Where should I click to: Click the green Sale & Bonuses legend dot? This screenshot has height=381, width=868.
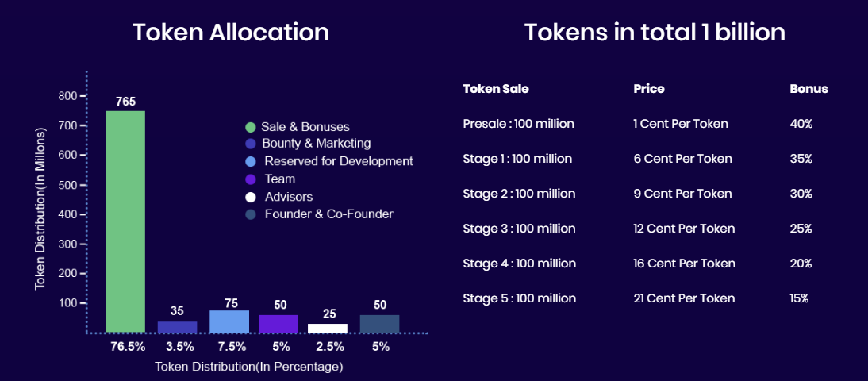tap(251, 127)
